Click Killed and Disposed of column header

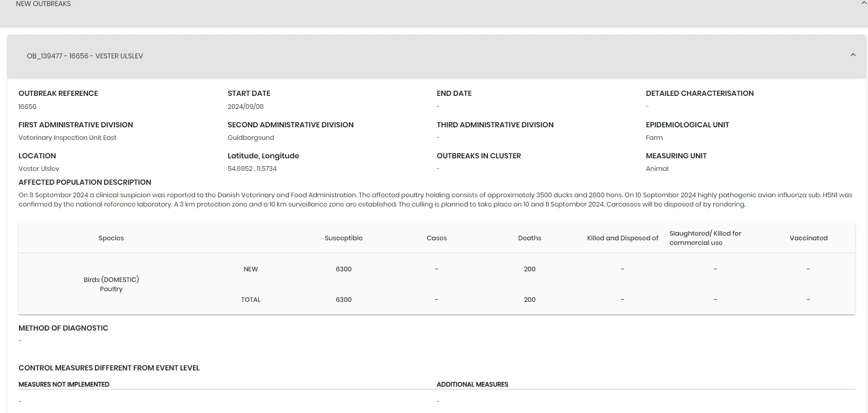pos(623,238)
